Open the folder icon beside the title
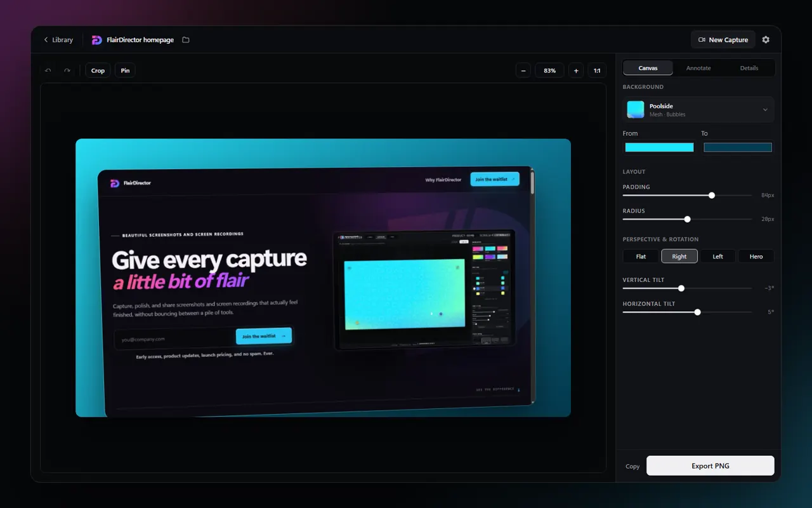Screen dimensions: 812x508 click(186, 40)
